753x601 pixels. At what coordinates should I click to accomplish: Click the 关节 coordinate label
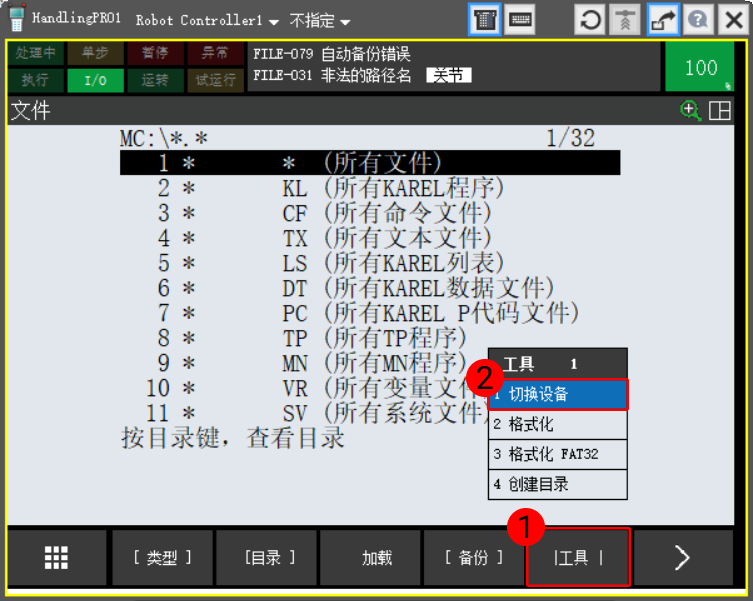[449, 75]
